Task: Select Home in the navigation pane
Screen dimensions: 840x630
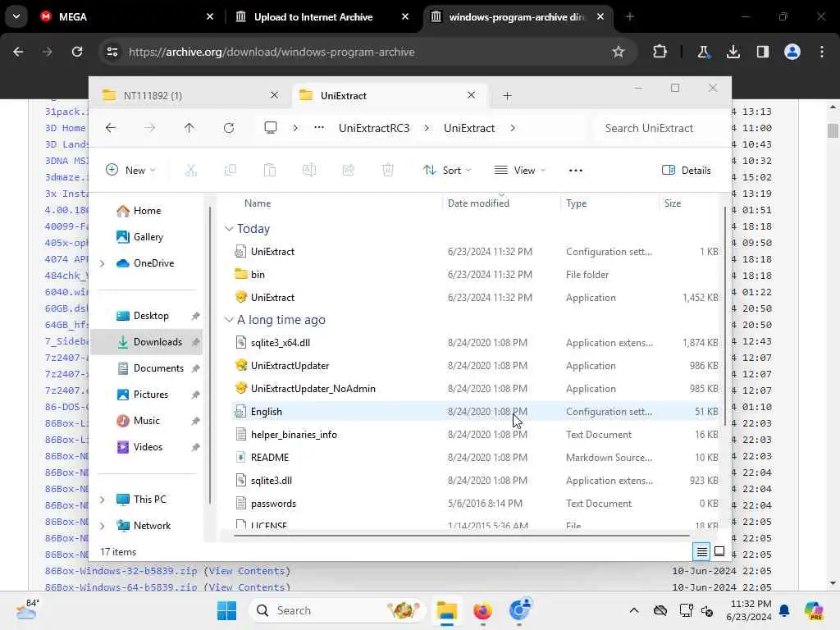Action: click(148, 211)
